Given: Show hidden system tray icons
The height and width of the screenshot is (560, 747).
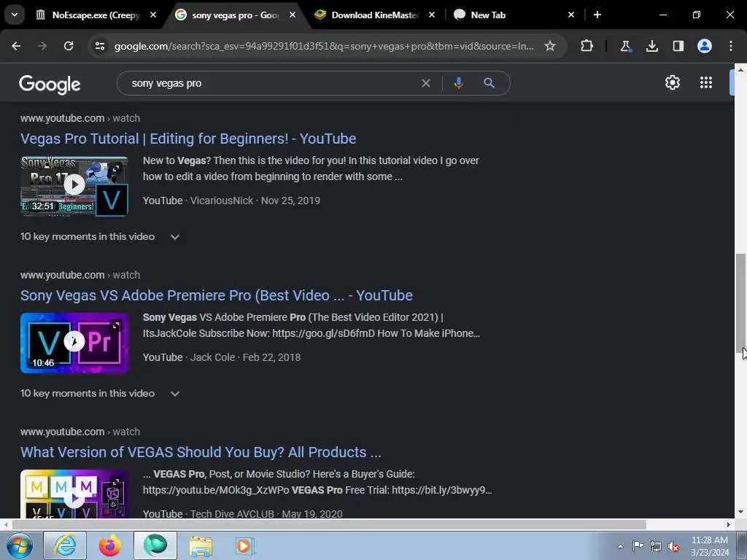Looking at the screenshot, I should point(620,546).
